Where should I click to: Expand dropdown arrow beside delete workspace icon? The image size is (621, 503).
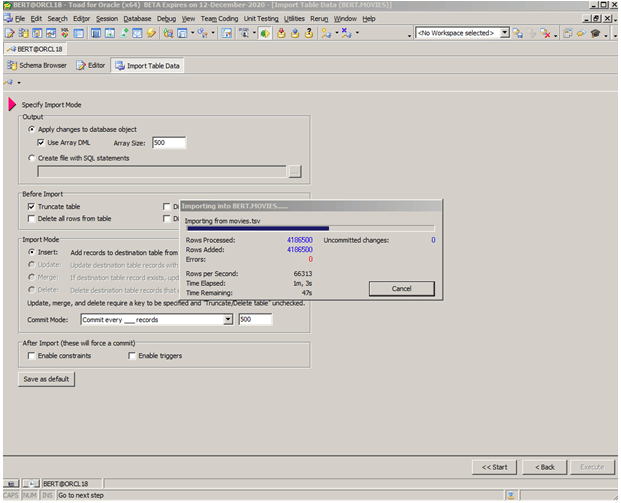(x=555, y=36)
